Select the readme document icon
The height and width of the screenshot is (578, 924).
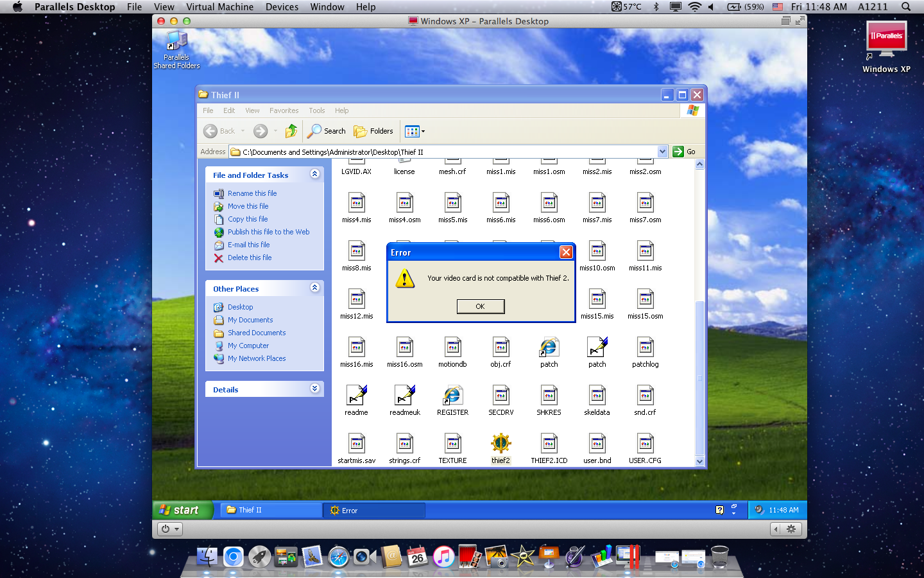[357, 395]
